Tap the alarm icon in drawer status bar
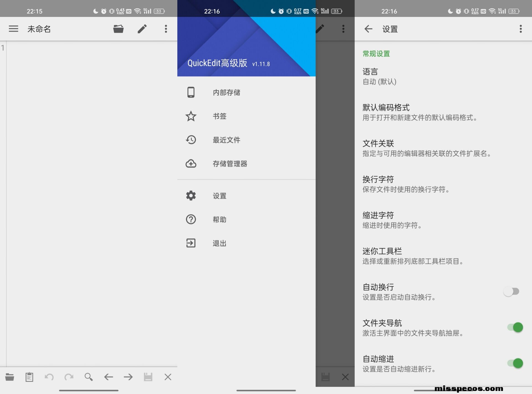This screenshot has height=394, width=532. (x=281, y=11)
